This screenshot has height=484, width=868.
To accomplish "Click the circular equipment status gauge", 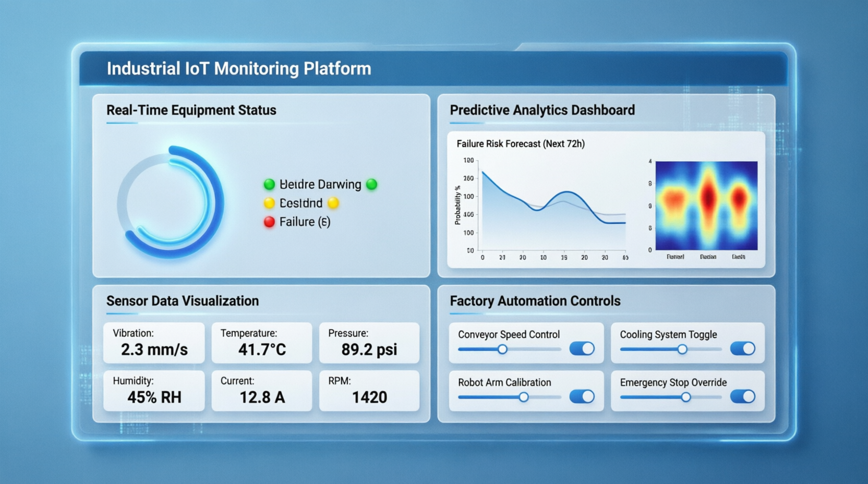I will click(171, 202).
